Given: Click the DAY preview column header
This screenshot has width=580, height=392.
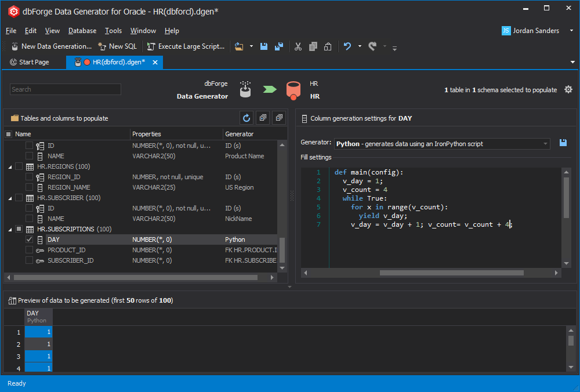Looking at the screenshot, I should point(38,317).
